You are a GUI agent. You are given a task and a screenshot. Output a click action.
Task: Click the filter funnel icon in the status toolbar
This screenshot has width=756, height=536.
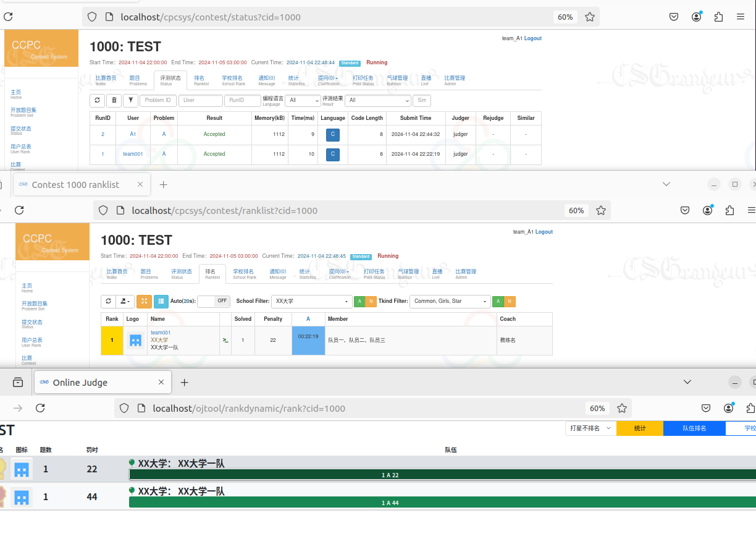pyautogui.click(x=130, y=100)
